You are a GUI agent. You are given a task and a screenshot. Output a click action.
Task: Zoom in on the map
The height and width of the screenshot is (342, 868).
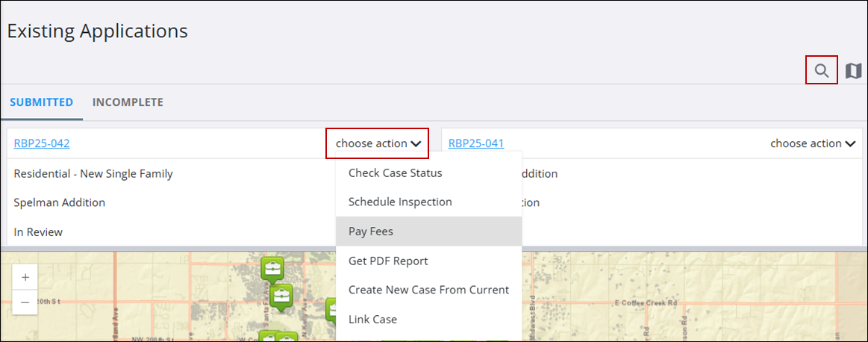pos(25,277)
